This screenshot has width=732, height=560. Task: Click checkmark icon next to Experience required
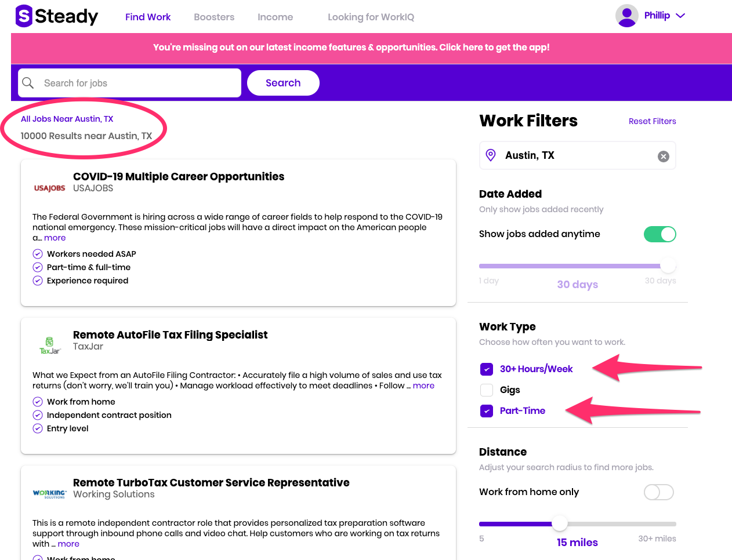pos(38,281)
